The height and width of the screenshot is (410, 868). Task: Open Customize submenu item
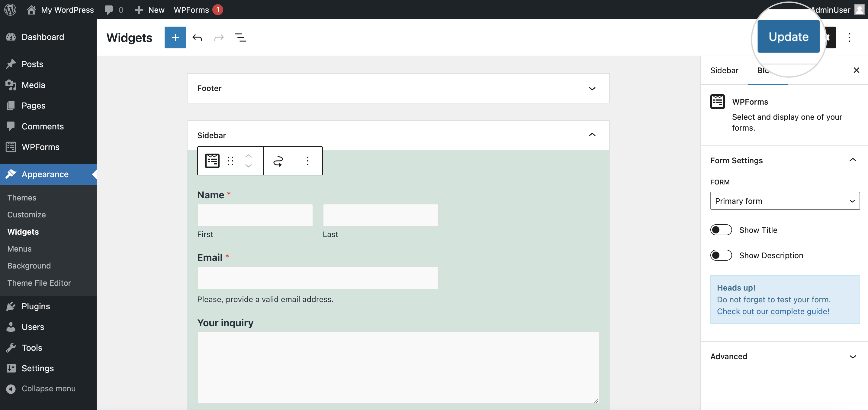(26, 215)
